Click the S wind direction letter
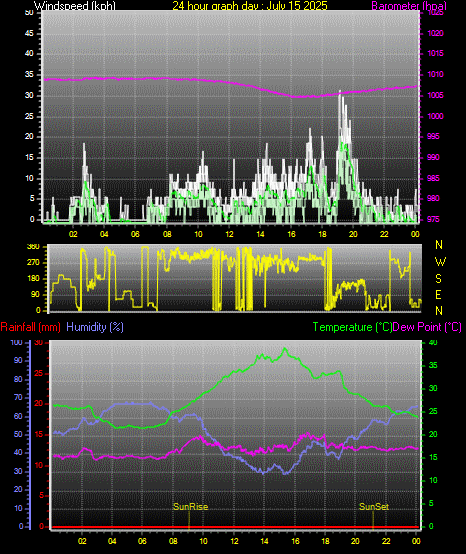This screenshot has width=466, height=554. click(438, 279)
